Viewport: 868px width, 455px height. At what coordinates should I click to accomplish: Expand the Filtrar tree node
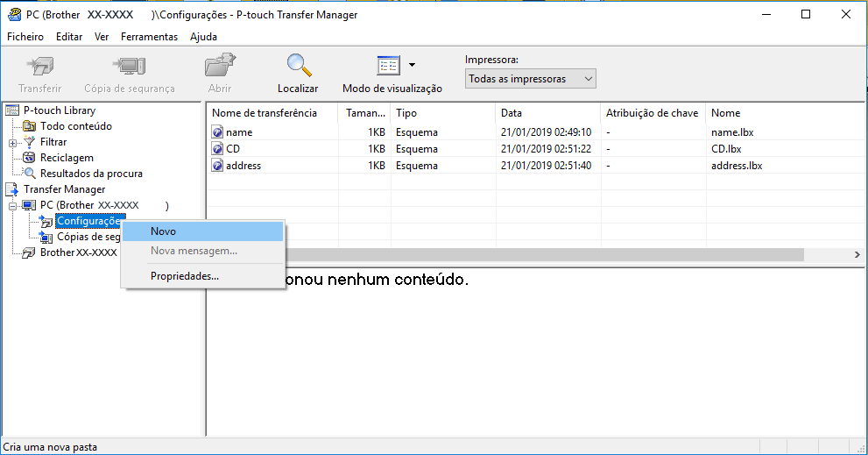click(13, 143)
